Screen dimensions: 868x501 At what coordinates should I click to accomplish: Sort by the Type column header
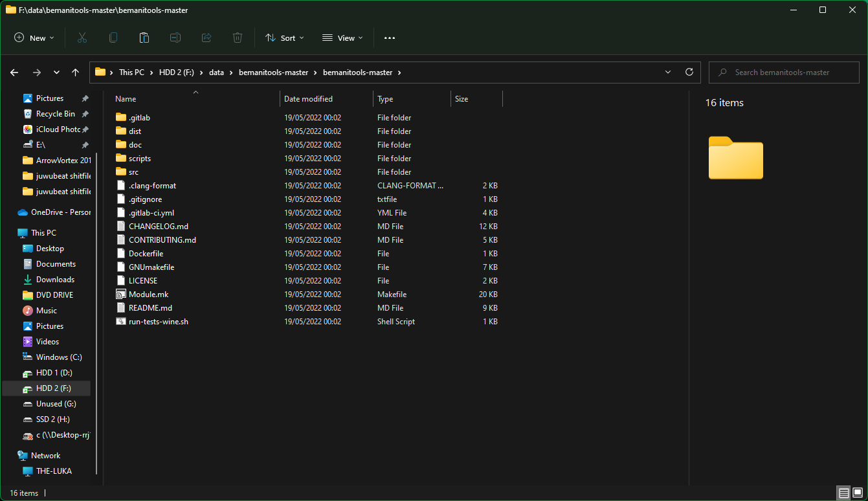385,99
